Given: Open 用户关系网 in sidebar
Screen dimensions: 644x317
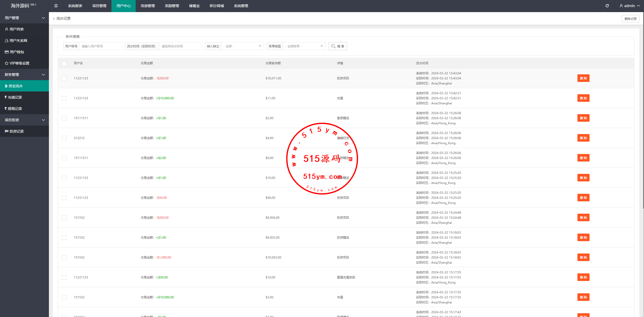Looking at the screenshot, I should (18, 41).
